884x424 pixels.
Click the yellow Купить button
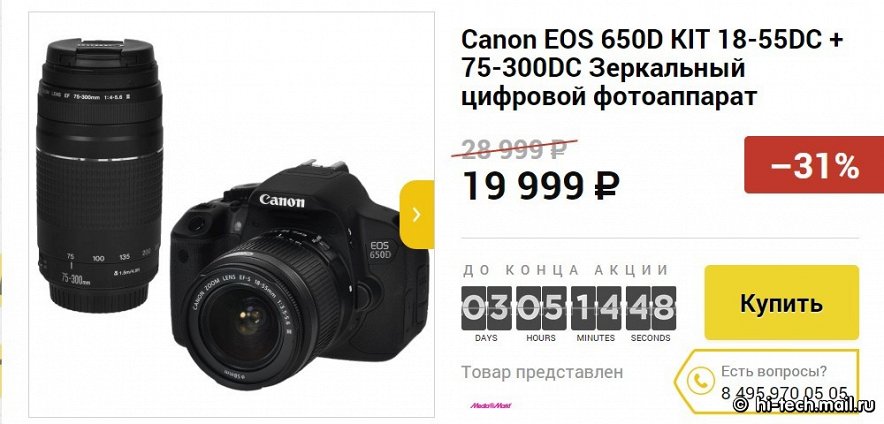[x=781, y=303]
